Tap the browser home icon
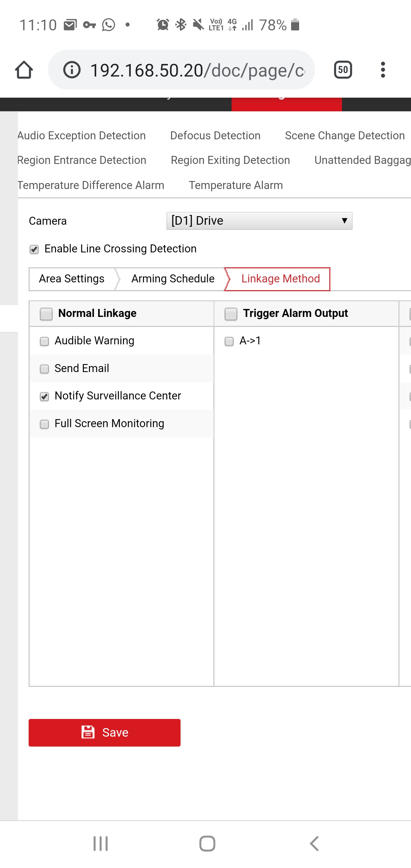Screen dimensions: 411x868 (24, 70)
